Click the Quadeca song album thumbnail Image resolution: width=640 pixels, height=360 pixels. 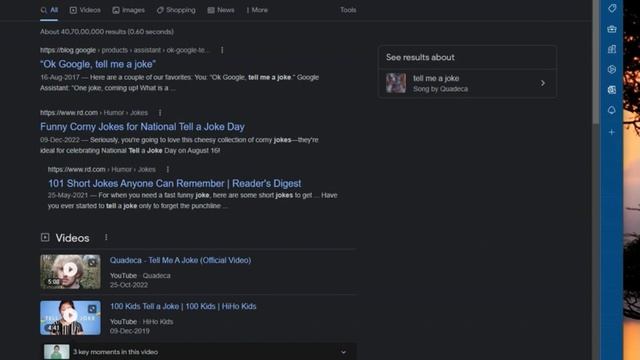pos(396,83)
